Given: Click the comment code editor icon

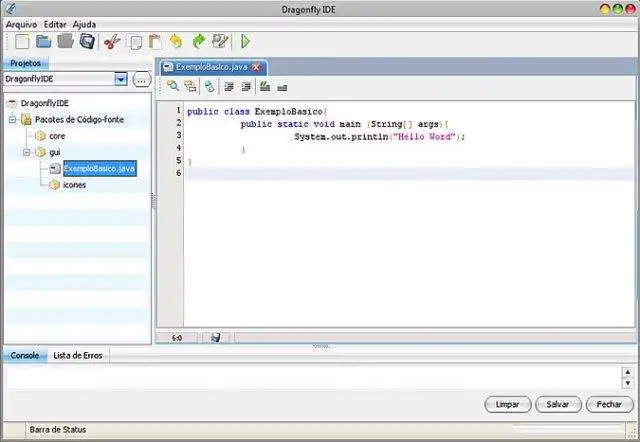Looking at the screenshot, I should point(265,86).
